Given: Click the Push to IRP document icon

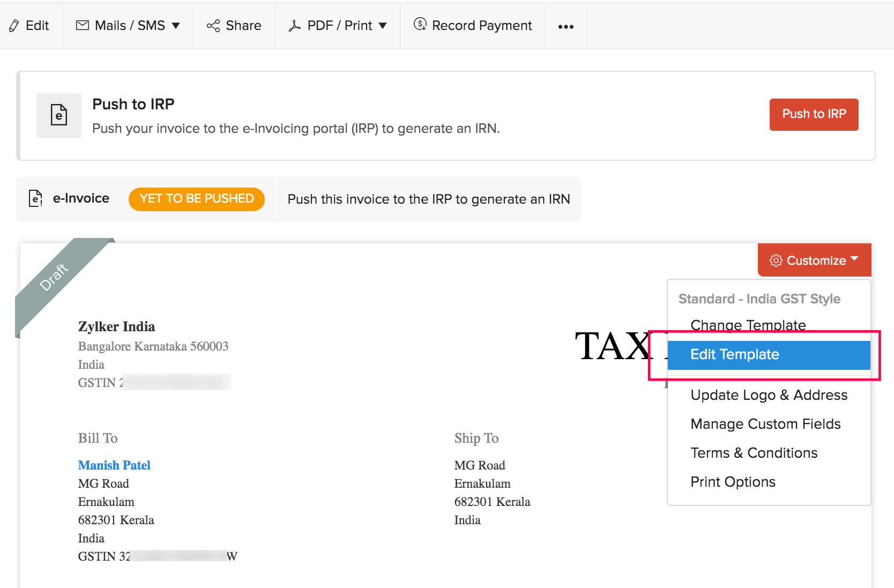Looking at the screenshot, I should point(59,115).
